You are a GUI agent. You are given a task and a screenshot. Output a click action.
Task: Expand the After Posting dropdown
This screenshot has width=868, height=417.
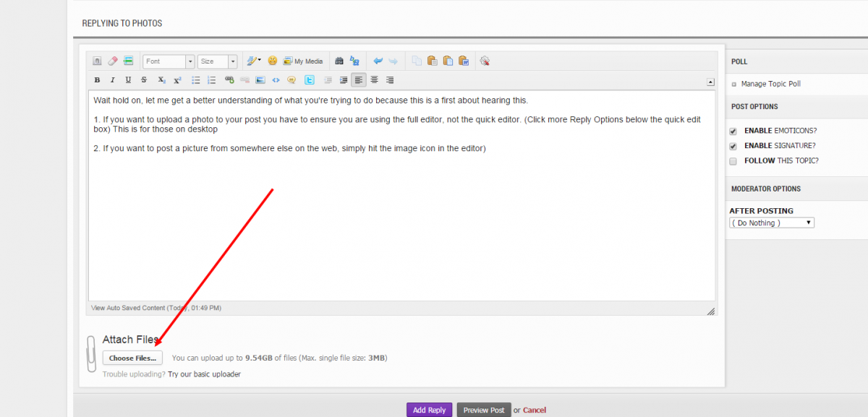point(772,223)
